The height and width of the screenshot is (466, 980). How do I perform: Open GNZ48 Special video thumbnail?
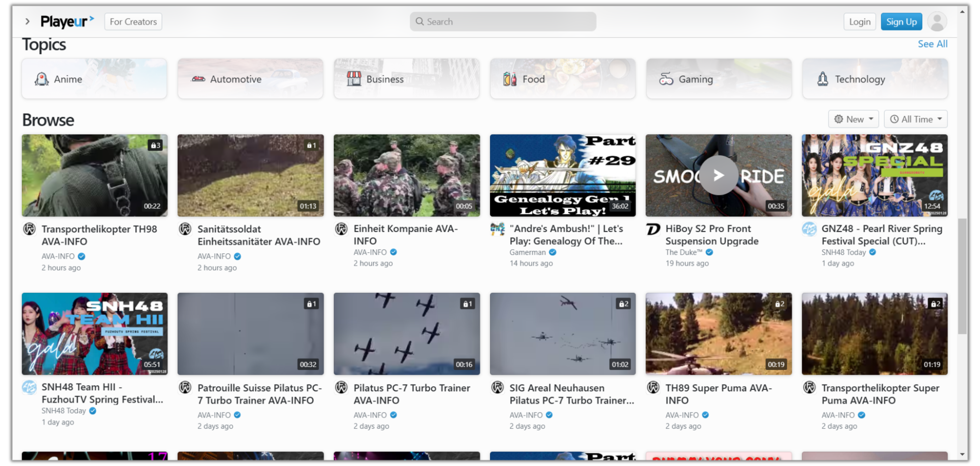[875, 175]
